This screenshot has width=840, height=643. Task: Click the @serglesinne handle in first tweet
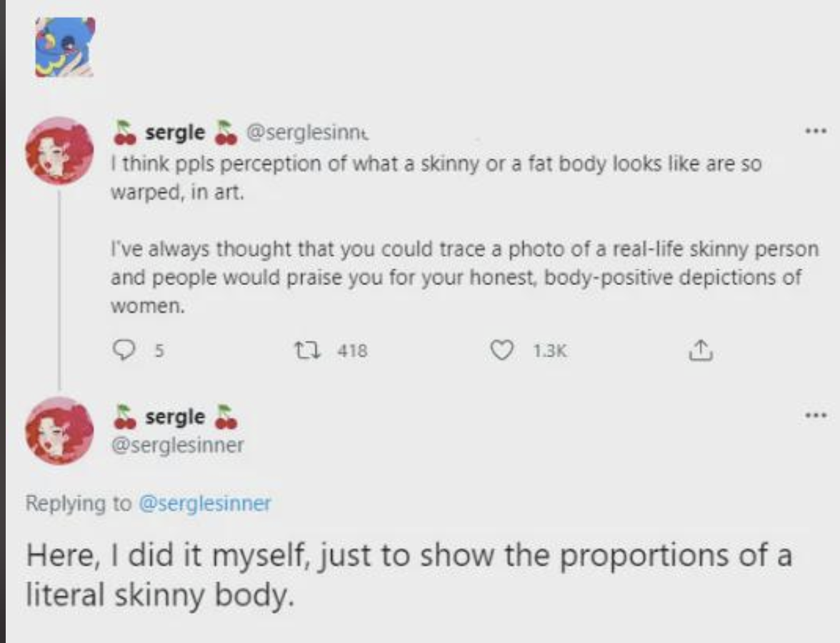(306, 132)
